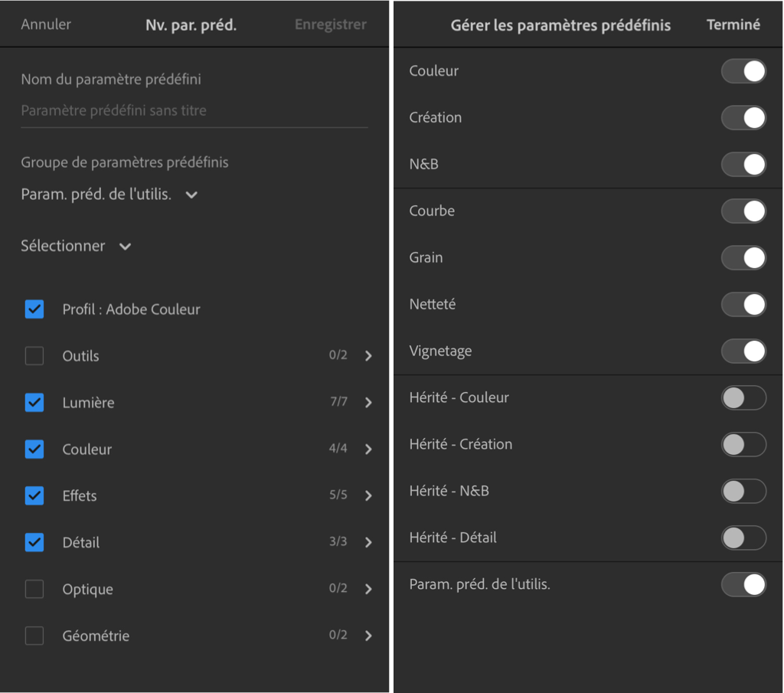Check the Outils checkbox

34,355
